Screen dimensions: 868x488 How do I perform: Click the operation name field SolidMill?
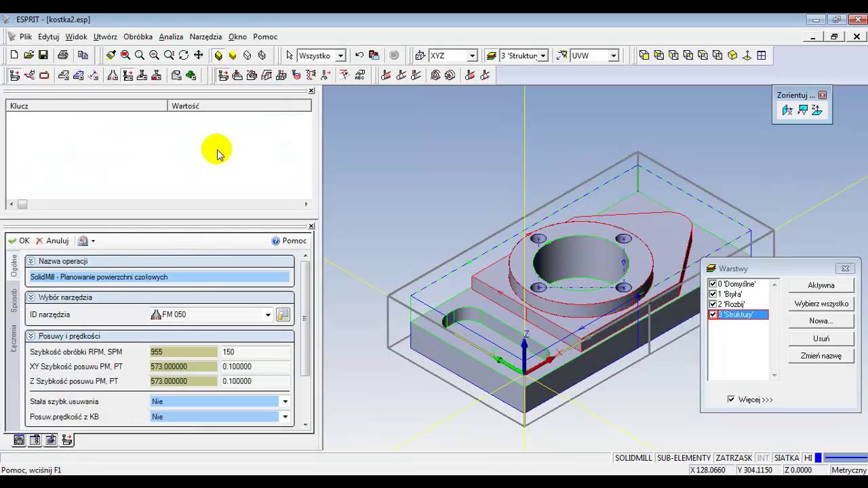point(159,277)
